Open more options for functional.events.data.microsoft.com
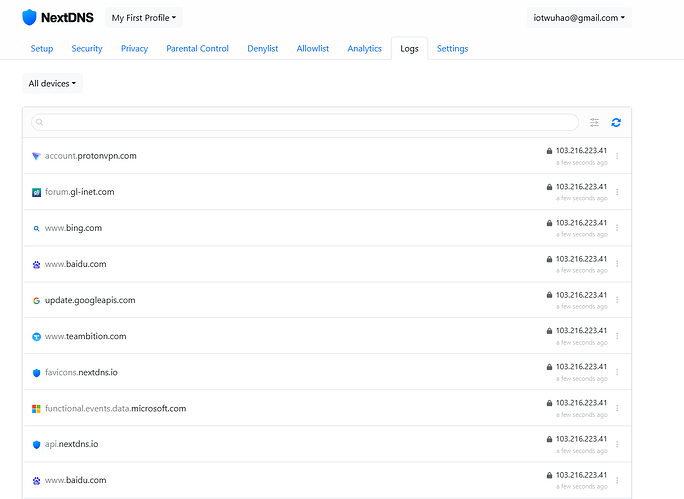The height and width of the screenshot is (499, 684). 617,408
